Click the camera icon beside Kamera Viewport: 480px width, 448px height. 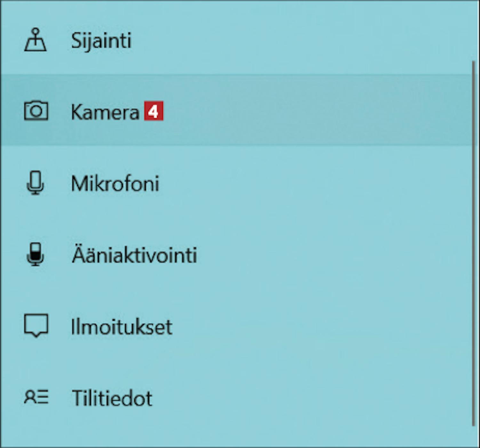point(36,111)
